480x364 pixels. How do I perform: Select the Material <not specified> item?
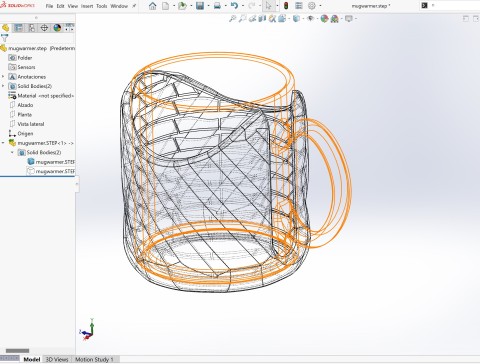(41, 96)
